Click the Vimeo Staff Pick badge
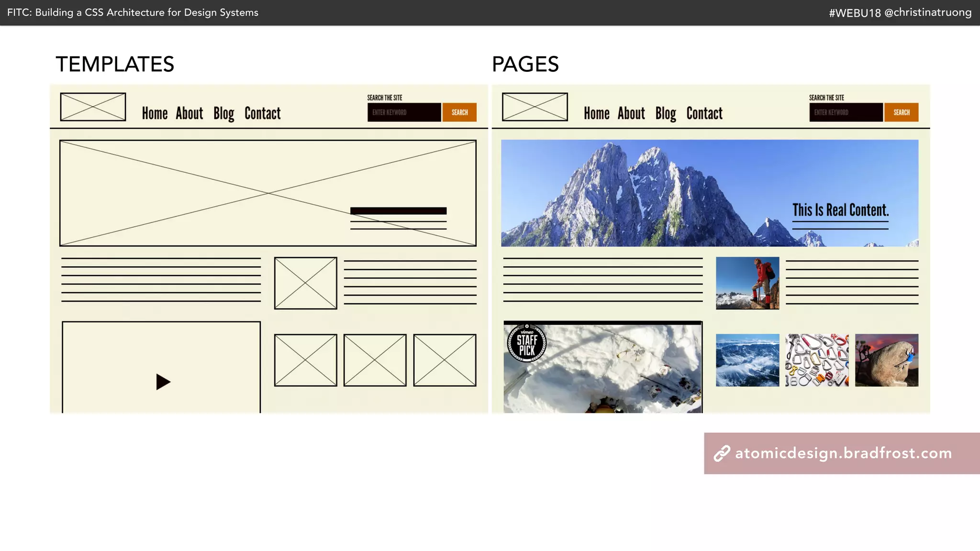 (526, 343)
